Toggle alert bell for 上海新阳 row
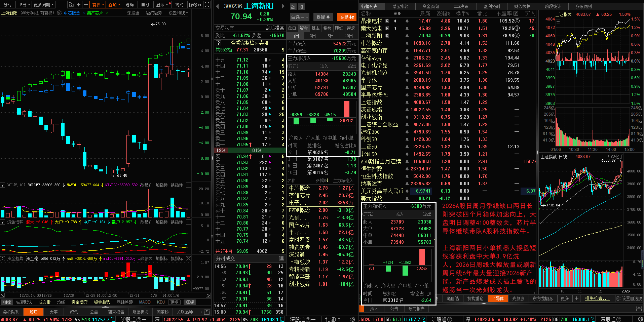Screen dimensions: 644x322 pyautogui.click(x=407, y=36)
